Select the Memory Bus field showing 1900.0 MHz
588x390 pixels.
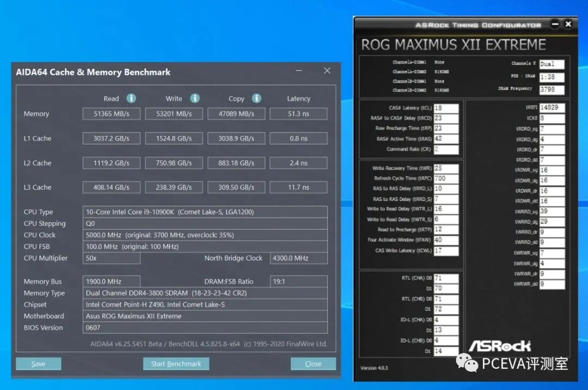(x=111, y=281)
